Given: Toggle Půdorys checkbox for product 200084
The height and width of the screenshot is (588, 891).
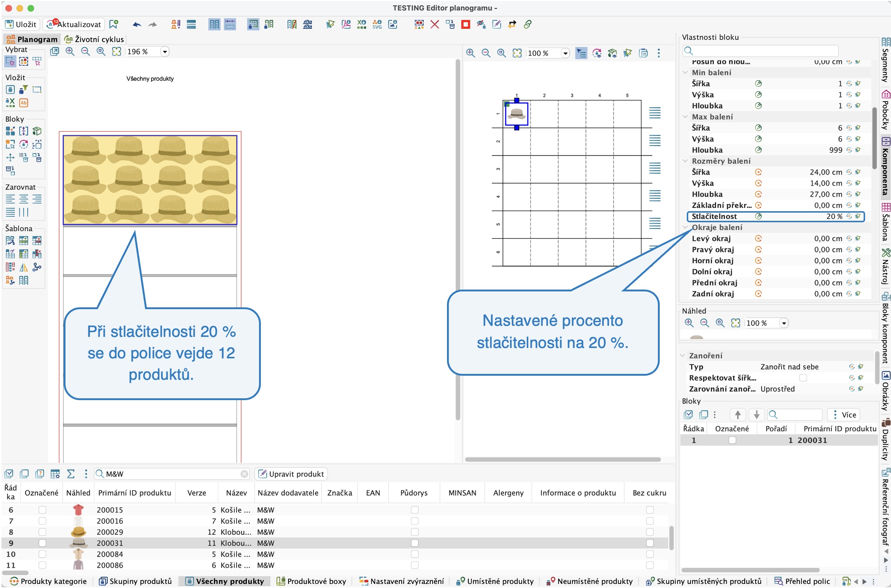Looking at the screenshot, I should tap(414, 554).
